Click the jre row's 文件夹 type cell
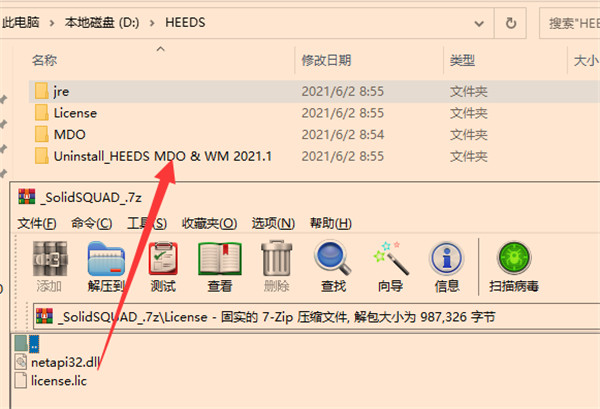The height and width of the screenshot is (409, 600). (469, 91)
